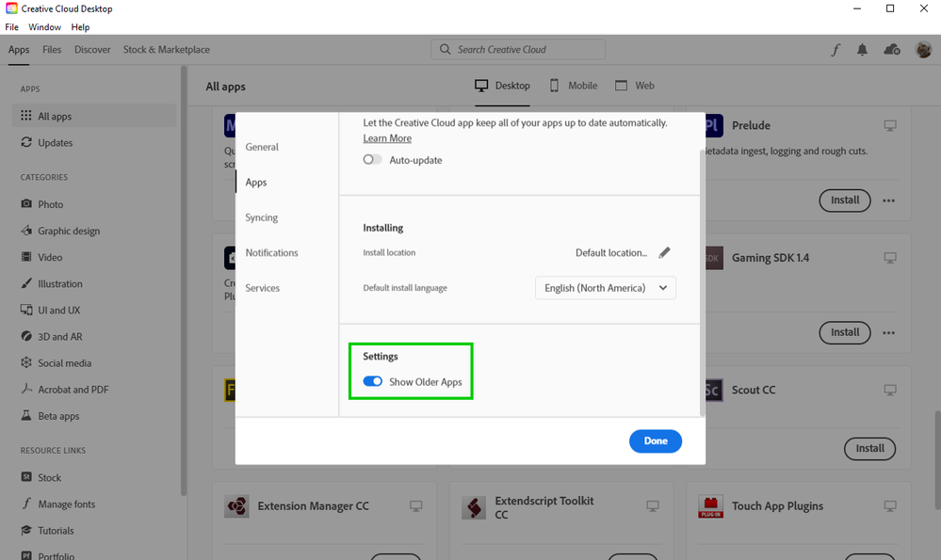Click the Manage fonts icon
Image resolution: width=941 pixels, height=560 pixels.
pos(25,503)
